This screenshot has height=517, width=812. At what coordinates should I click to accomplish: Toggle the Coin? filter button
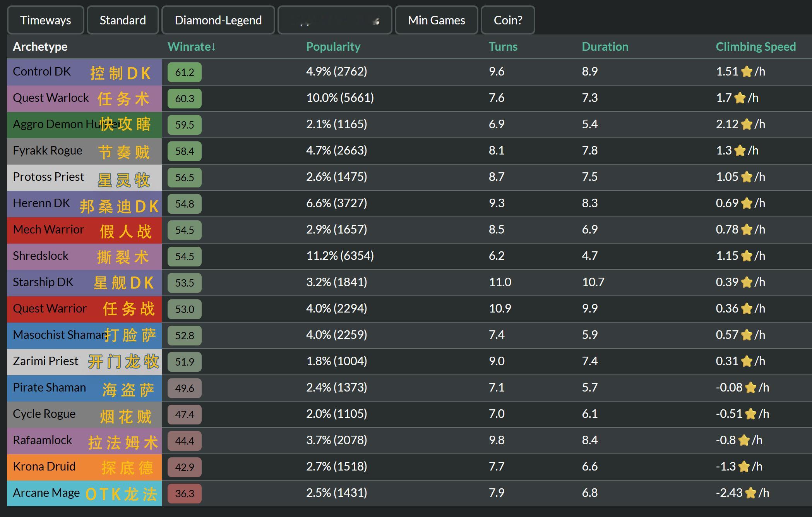click(x=507, y=20)
